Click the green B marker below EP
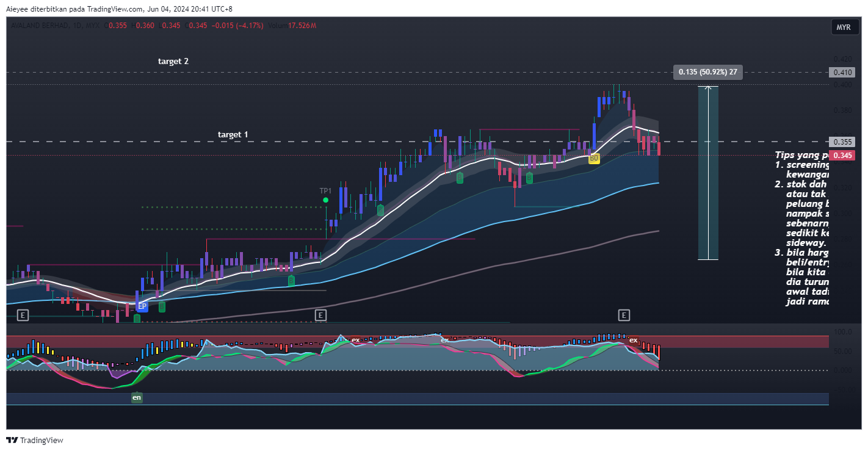Viewport: 868px width, 451px height. (137, 318)
